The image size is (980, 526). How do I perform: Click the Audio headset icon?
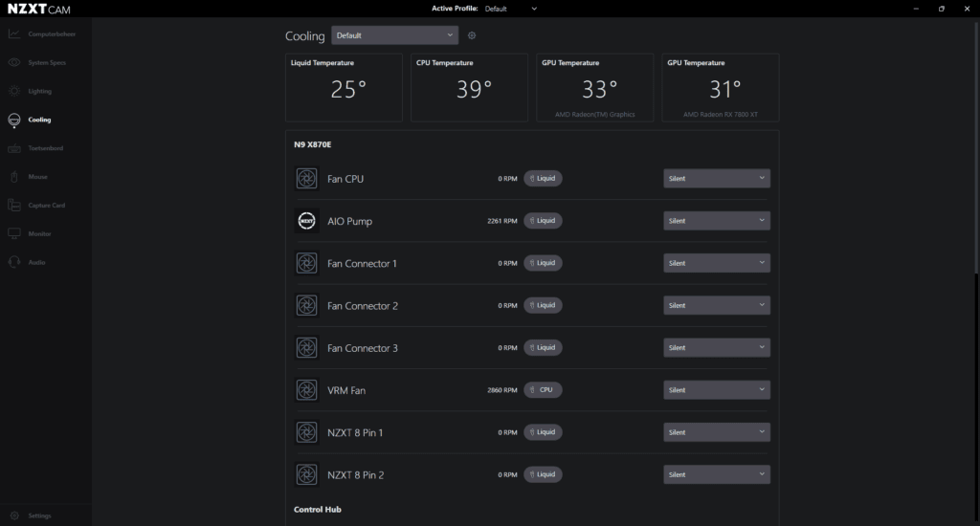(14, 262)
